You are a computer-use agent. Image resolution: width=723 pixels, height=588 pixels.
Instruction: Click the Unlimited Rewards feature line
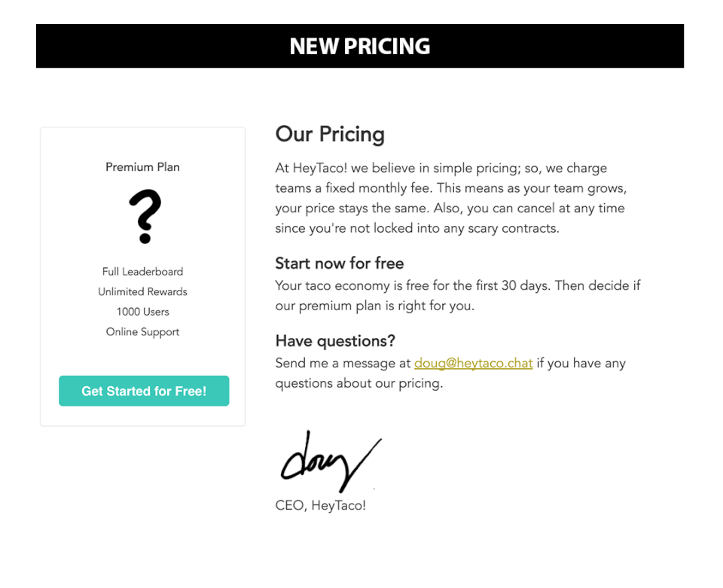142,292
